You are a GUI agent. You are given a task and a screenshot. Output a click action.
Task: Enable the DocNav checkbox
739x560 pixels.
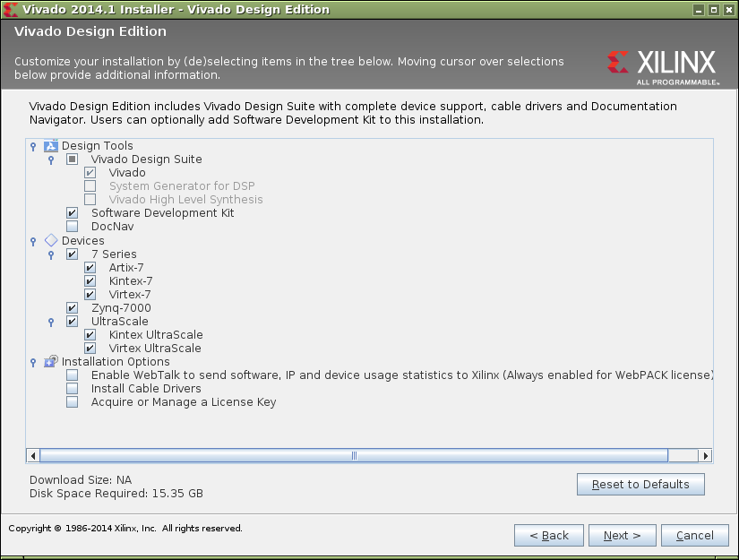click(x=73, y=227)
